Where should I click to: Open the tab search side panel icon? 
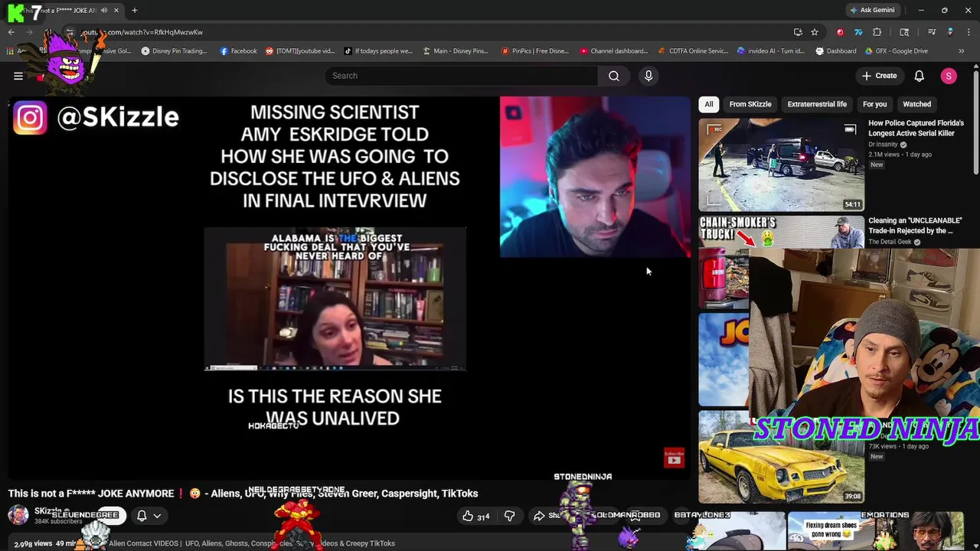click(x=904, y=32)
